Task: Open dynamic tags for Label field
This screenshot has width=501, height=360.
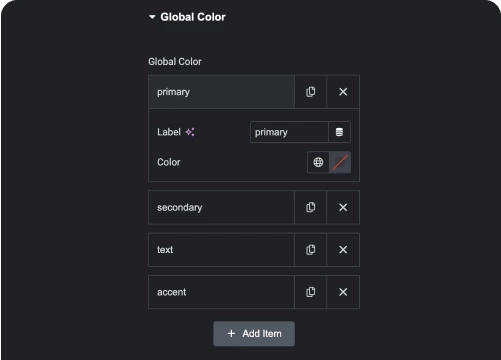Action: coord(339,132)
